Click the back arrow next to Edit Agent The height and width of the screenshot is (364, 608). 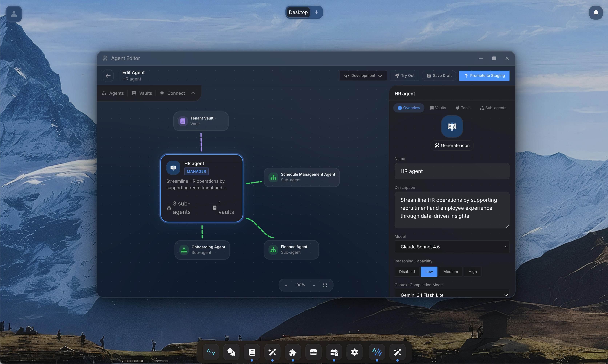(x=108, y=76)
